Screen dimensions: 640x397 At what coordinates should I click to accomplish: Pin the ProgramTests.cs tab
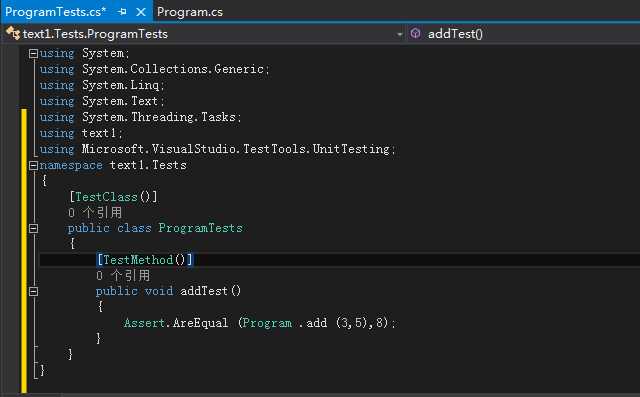(x=122, y=12)
